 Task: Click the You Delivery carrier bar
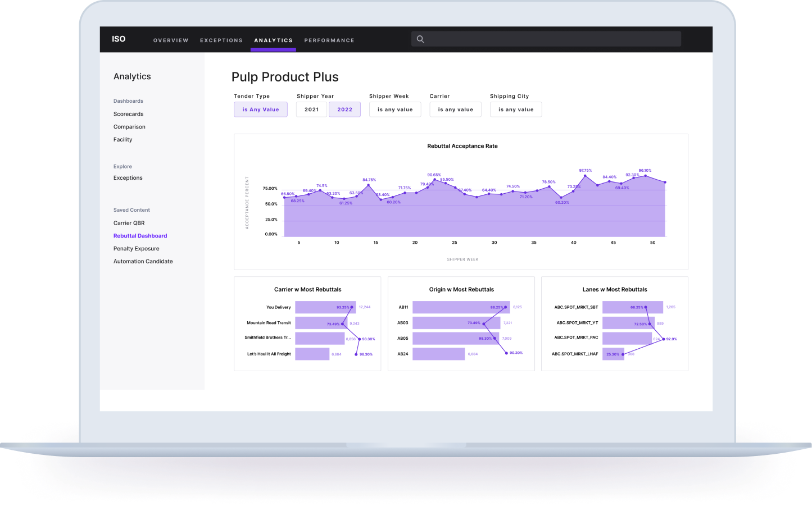coord(325,307)
